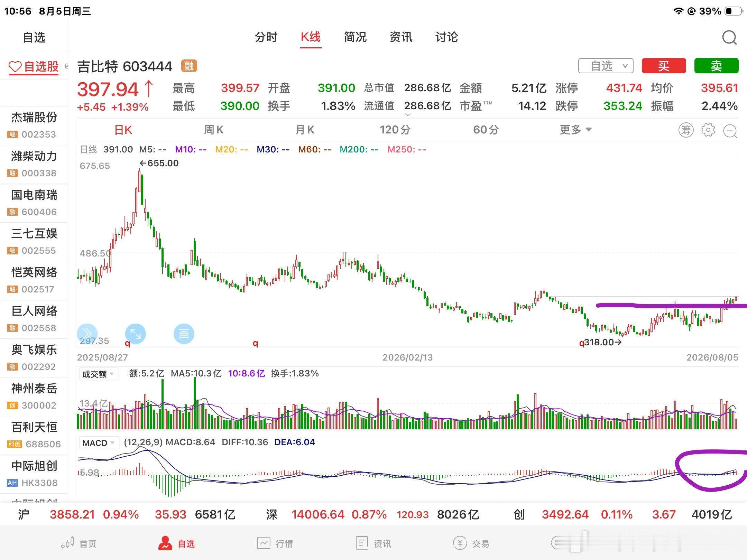Tap the 655.00 high price annotation
The width and height of the screenshot is (747, 560).
pos(159,163)
